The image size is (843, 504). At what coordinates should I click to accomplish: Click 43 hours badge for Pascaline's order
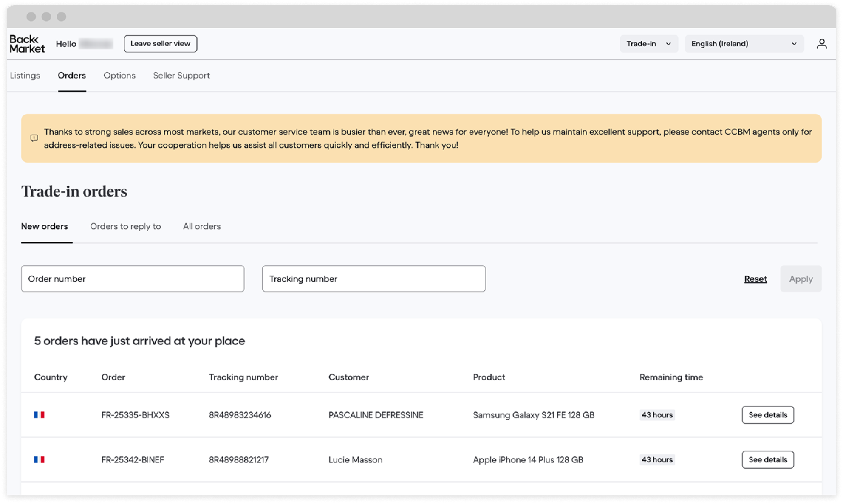tap(657, 415)
